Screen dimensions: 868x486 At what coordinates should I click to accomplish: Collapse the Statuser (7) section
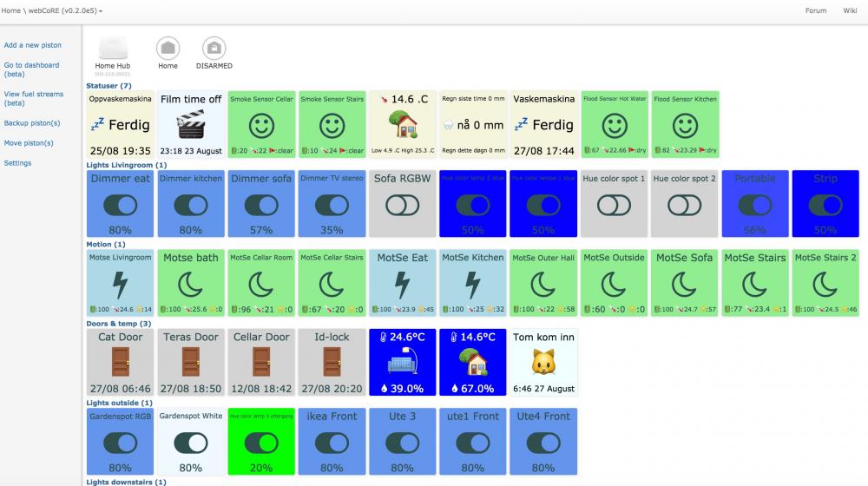pos(108,86)
